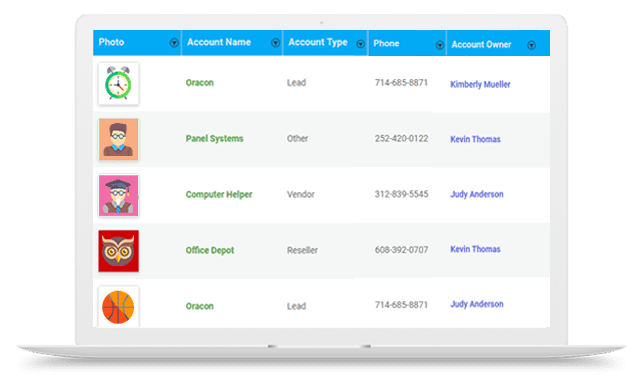Open the Kimberly Mueller owner link

coord(480,84)
